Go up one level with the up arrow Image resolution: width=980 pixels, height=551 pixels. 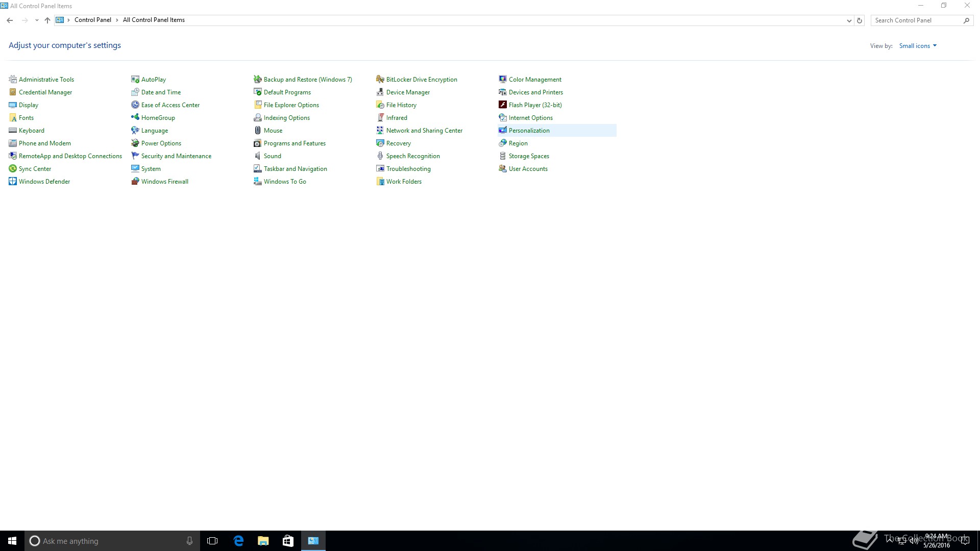(47, 20)
